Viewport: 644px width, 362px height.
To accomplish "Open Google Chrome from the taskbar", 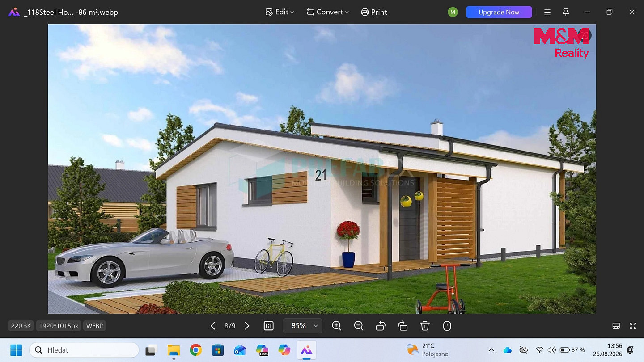I will coord(195,350).
